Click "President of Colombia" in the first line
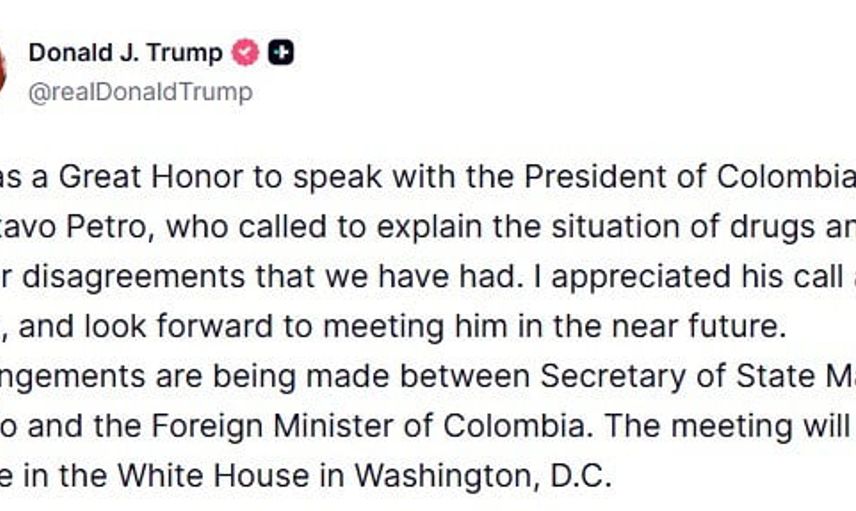The height and width of the screenshot is (511, 856). [x=680, y=176]
